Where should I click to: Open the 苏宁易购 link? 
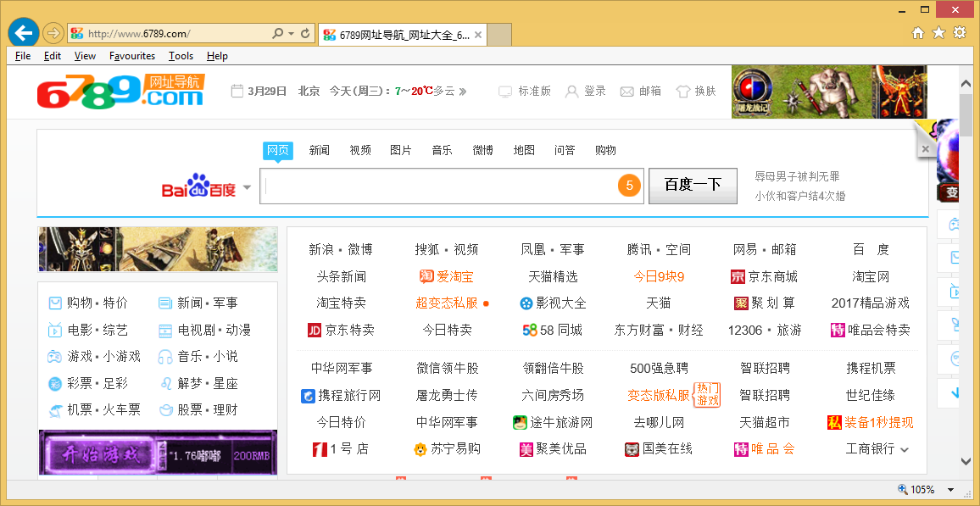(446, 449)
